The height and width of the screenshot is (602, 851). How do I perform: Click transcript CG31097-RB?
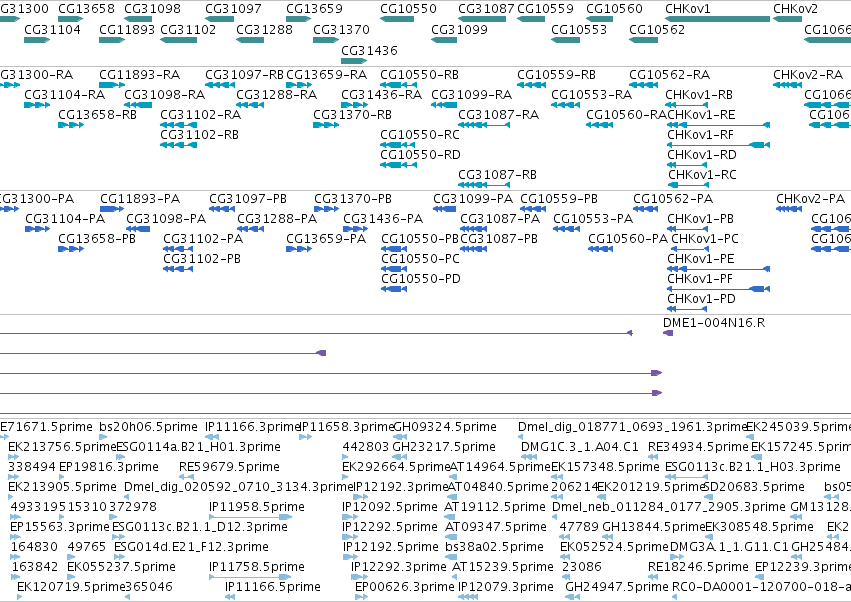click(x=244, y=74)
